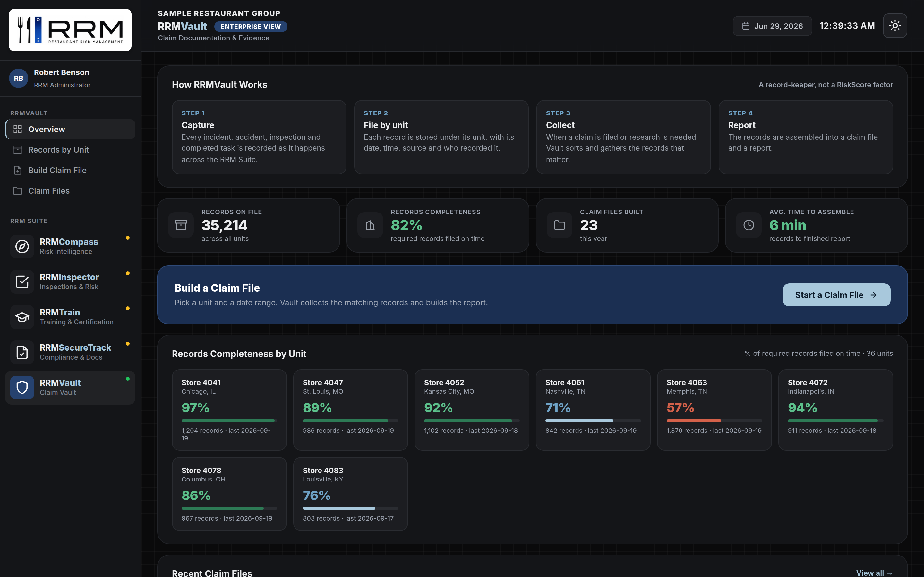Follow the View all link
This screenshot has height=577, width=924.
tap(874, 573)
